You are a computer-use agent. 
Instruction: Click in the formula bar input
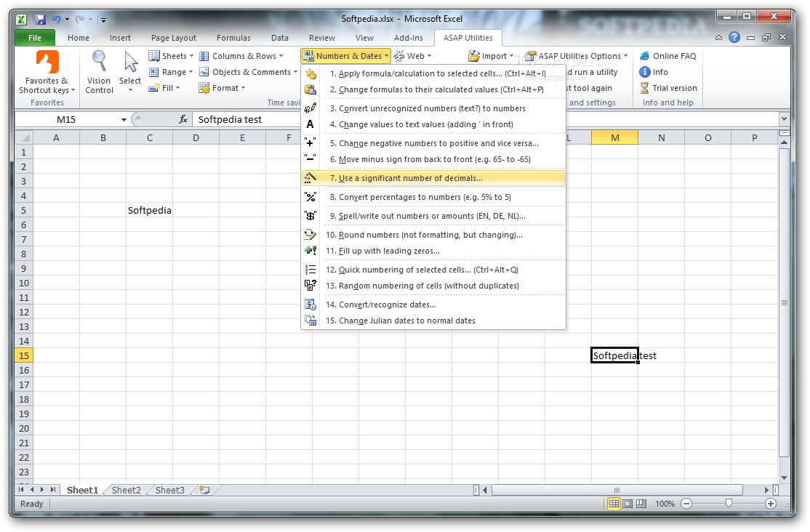pyautogui.click(x=484, y=119)
